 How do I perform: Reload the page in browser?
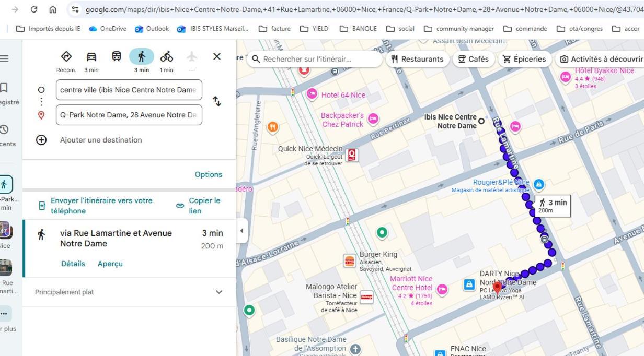point(34,9)
